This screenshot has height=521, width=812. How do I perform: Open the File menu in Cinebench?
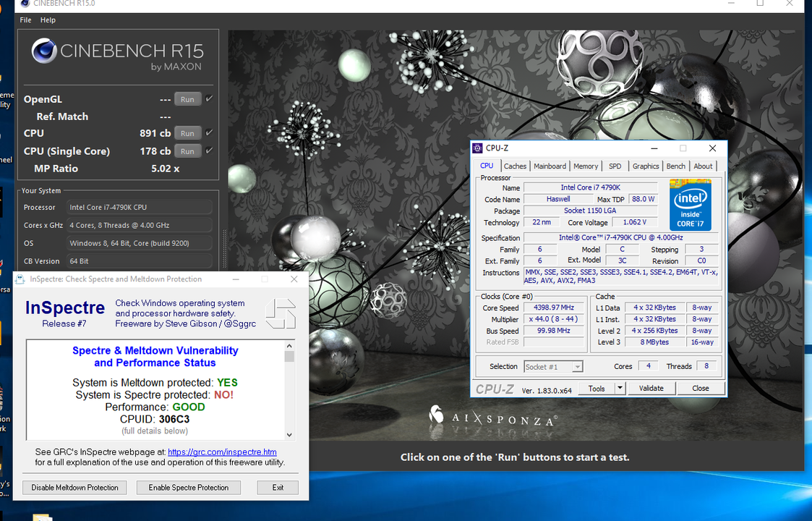(x=25, y=20)
